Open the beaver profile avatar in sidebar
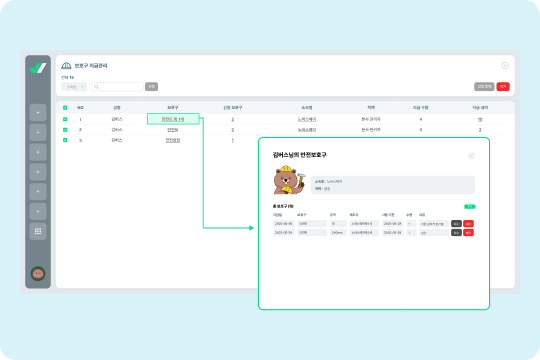The image size is (540, 360). point(38,274)
